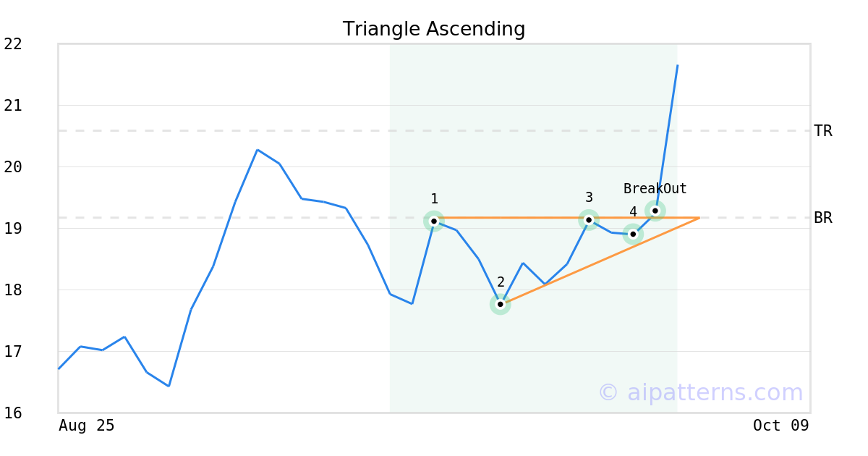Image resolution: width=868 pixels, height=456 pixels.
Task: Click the y-axis label 16
Action: (13, 413)
